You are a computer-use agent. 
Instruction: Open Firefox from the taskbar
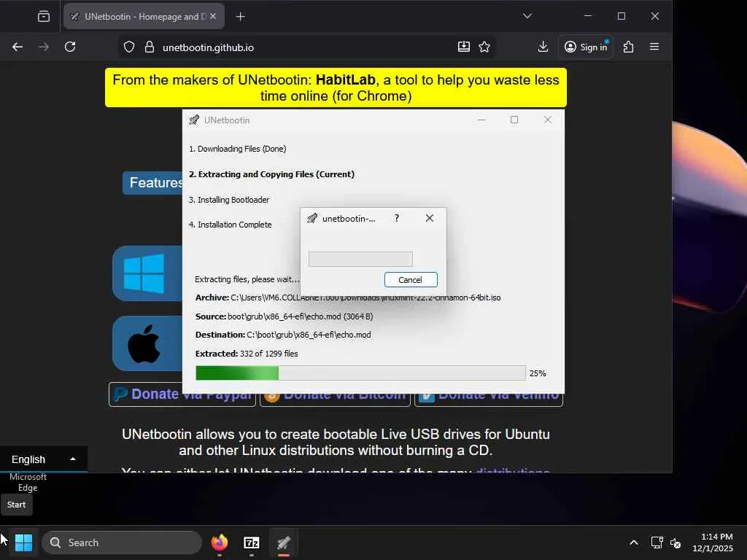220,542
